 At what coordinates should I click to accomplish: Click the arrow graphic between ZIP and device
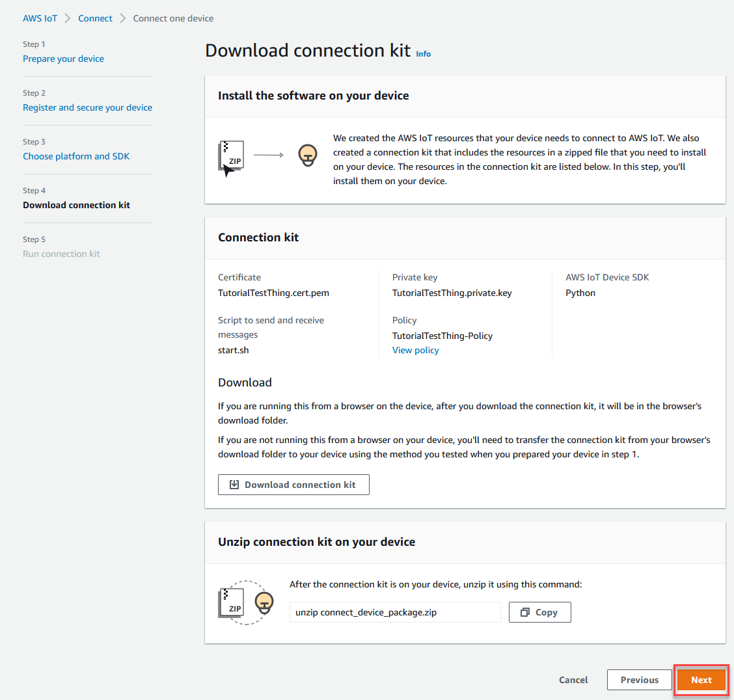tap(267, 155)
